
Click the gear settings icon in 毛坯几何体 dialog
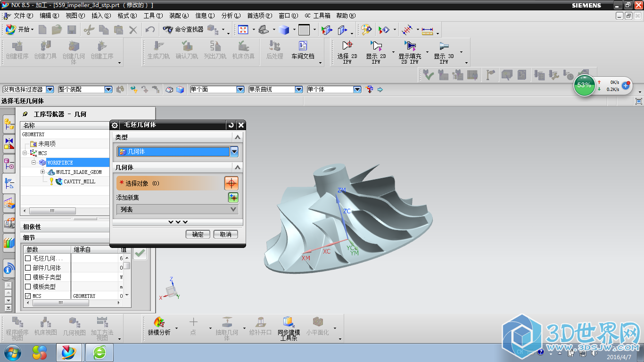coord(115,125)
